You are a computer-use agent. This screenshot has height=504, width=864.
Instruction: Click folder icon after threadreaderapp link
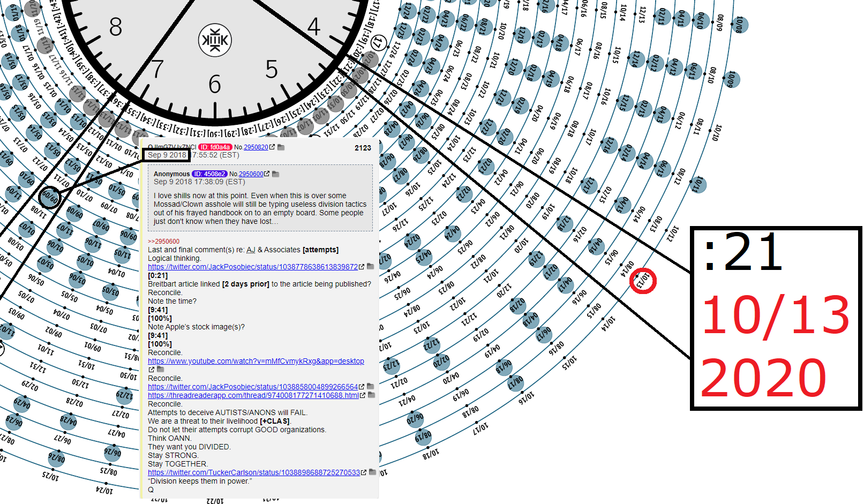(x=371, y=395)
